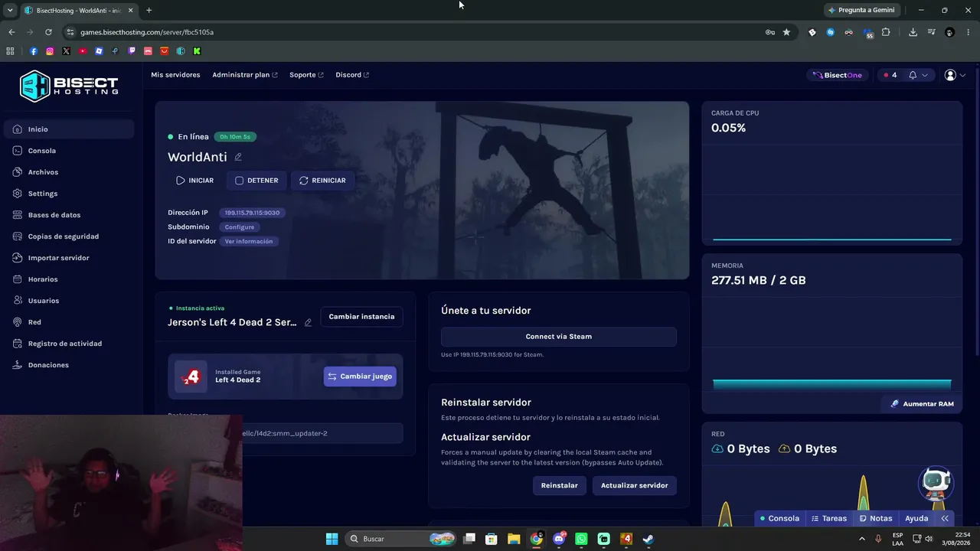This screenshot has width=980, height=551.
Task: Click the Subdominio Configure badge
Action: 240,227
